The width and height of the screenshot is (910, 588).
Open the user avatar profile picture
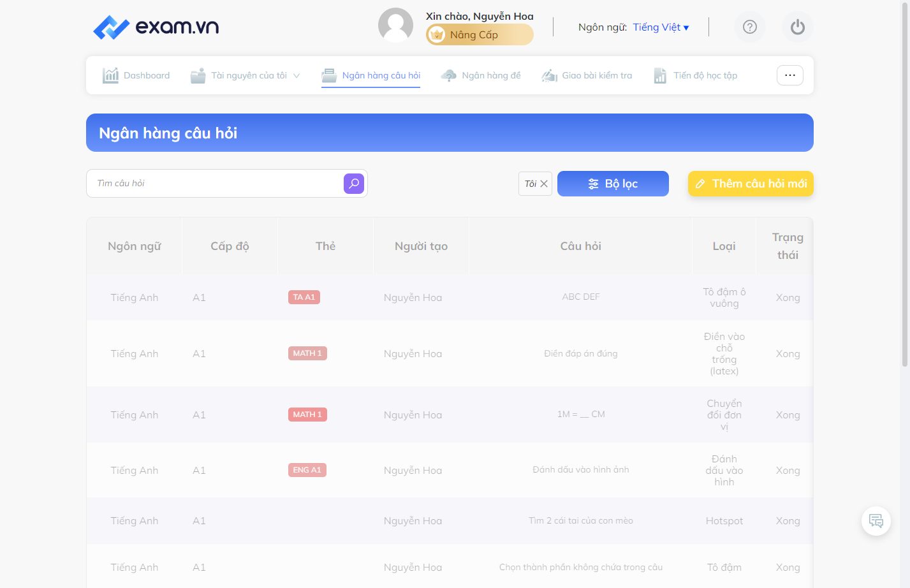(395, 26)
